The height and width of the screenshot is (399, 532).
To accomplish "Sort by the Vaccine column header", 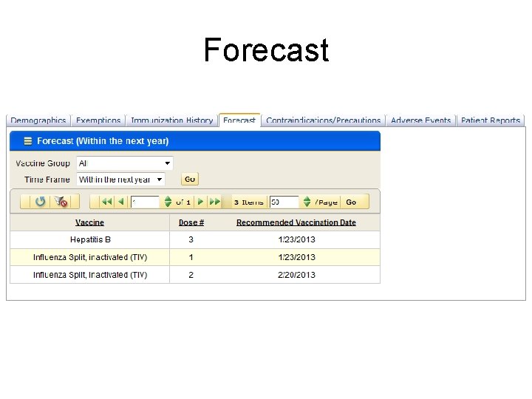I will coord(89,222).
